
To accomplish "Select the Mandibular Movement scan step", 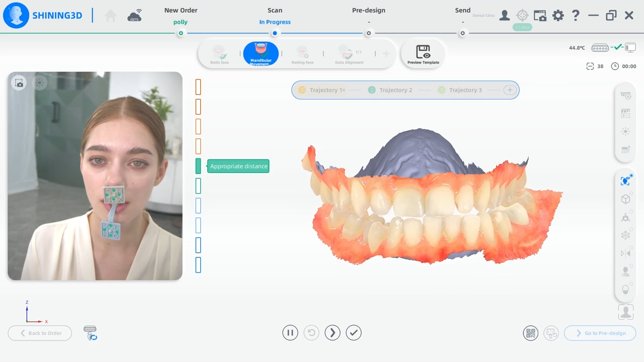I will (261, 54).
